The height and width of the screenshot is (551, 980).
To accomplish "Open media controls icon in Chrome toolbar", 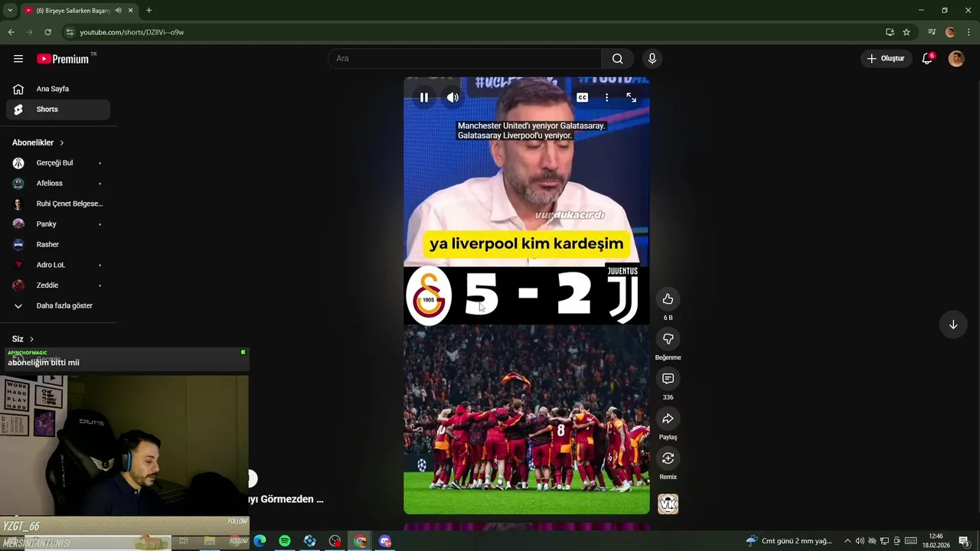I will pos(932,32).
